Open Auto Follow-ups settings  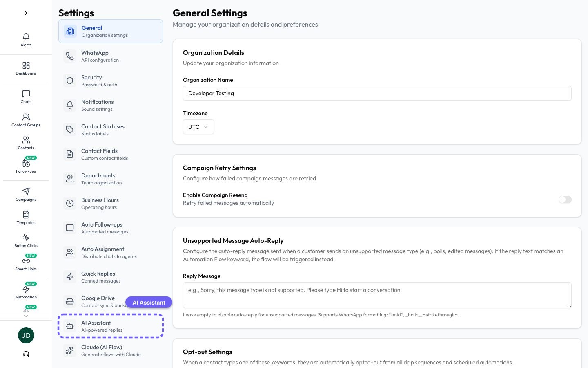[111, 228]
